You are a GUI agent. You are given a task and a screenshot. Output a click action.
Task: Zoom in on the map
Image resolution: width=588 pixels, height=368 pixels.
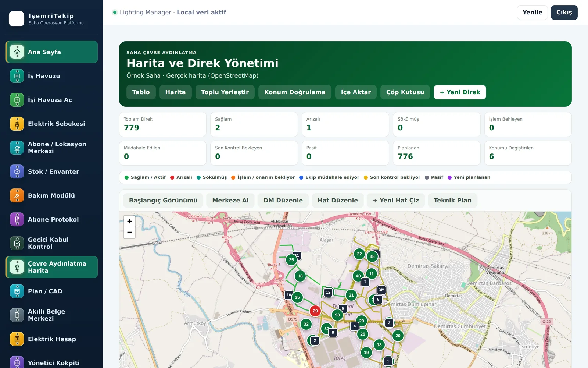click(129, 221)
